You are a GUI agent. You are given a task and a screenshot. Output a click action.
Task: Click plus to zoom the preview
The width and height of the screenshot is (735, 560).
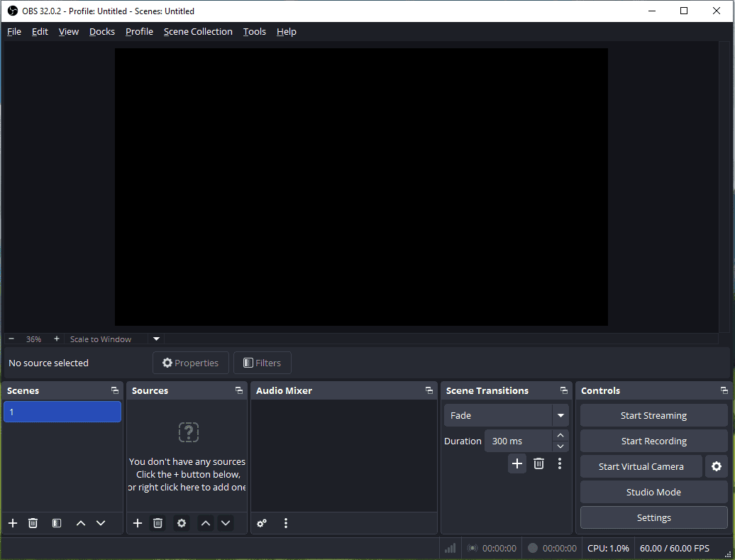[x=56, y=339]
